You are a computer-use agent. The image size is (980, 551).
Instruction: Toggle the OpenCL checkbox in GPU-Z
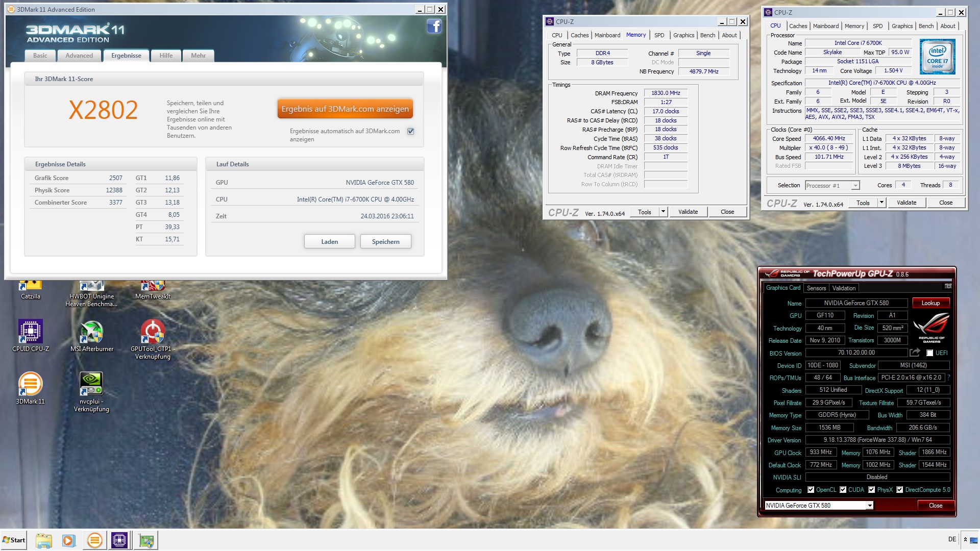(x=811, y=490)
